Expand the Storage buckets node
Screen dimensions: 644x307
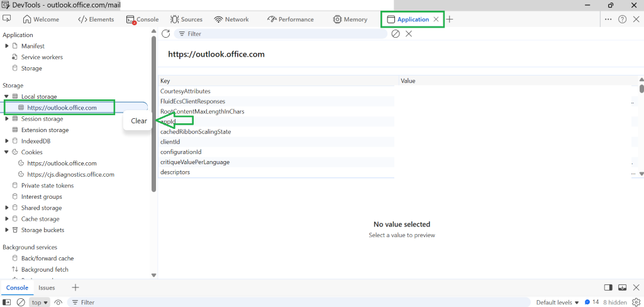click(x=6, y=230)
